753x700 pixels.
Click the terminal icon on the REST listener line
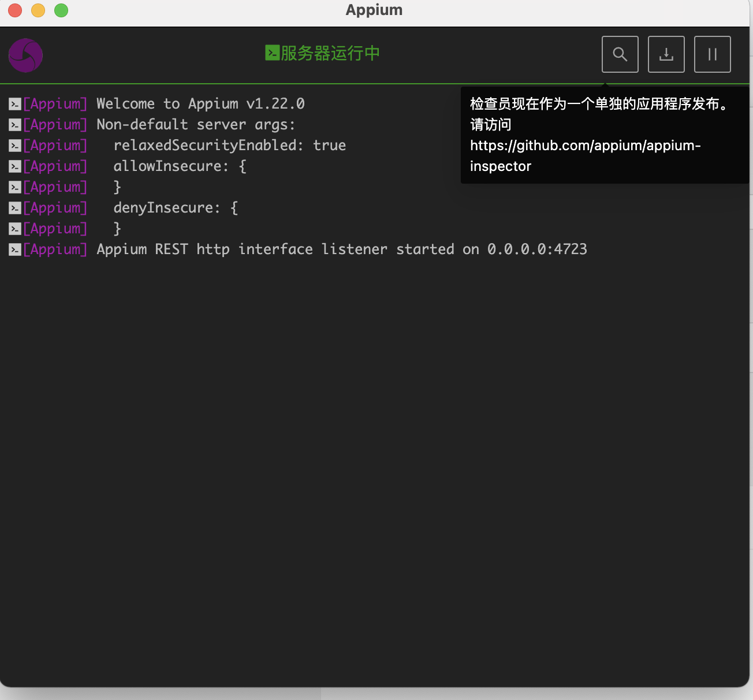[14, 250]
